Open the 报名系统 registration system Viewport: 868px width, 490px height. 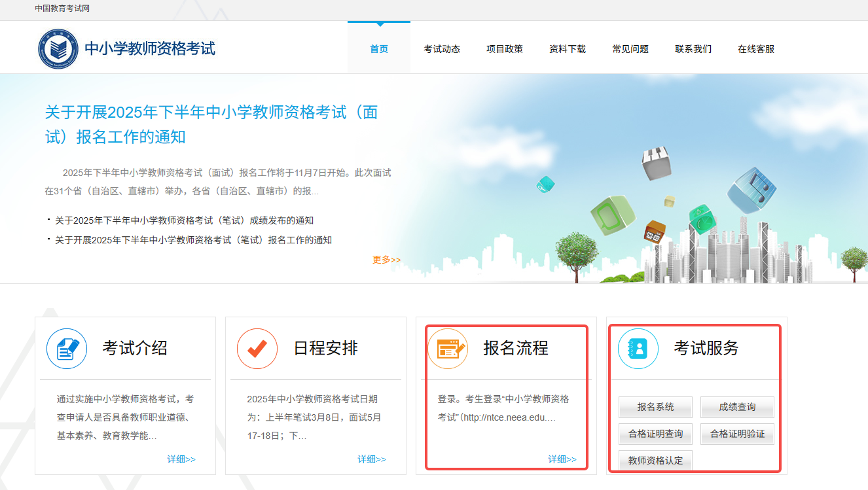coord(655,407)
